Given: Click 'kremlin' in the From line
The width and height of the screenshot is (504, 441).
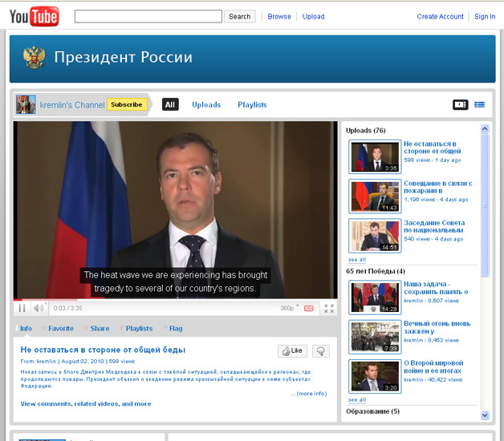Looking at the screenshot, I should point(47,362).
